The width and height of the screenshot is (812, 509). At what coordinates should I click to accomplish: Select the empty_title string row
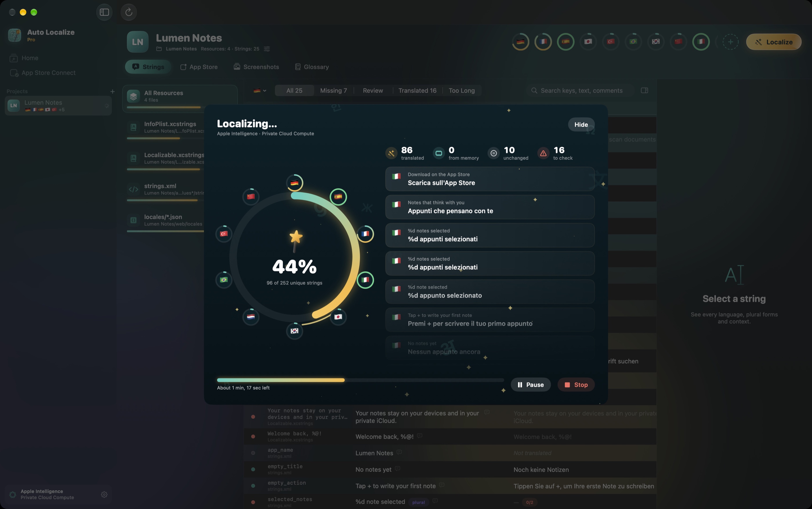coord(450,469)
